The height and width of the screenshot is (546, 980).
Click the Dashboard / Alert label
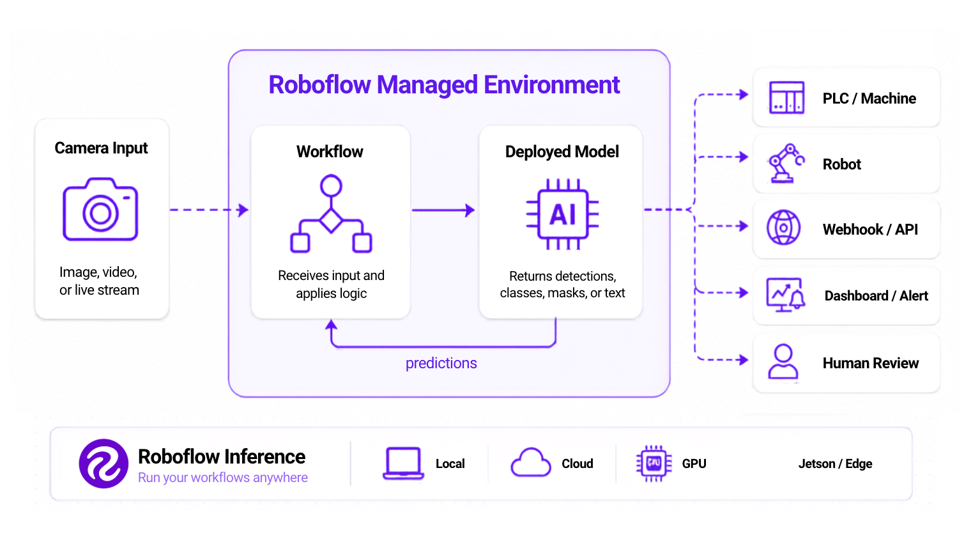pyautogui.click(x=876, y=296)
